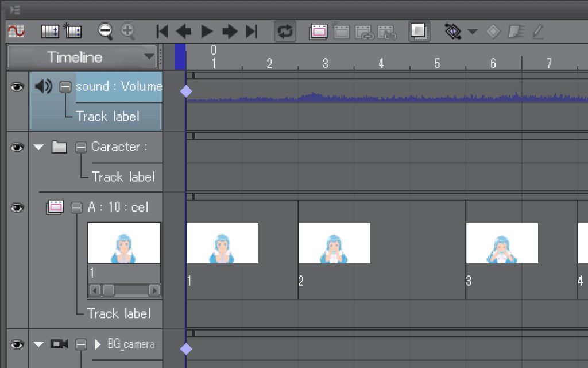Go to the last frame
588x368 pixels.
(252, 31)
